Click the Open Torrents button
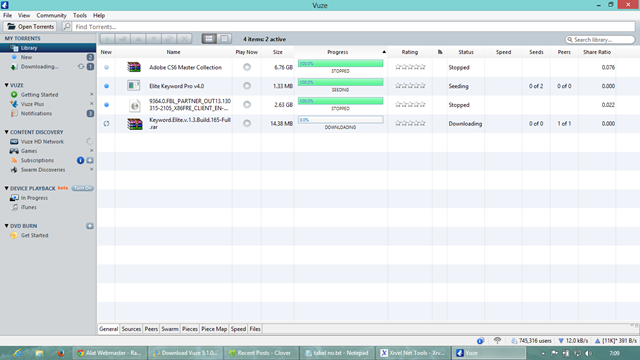 [31, 27]
